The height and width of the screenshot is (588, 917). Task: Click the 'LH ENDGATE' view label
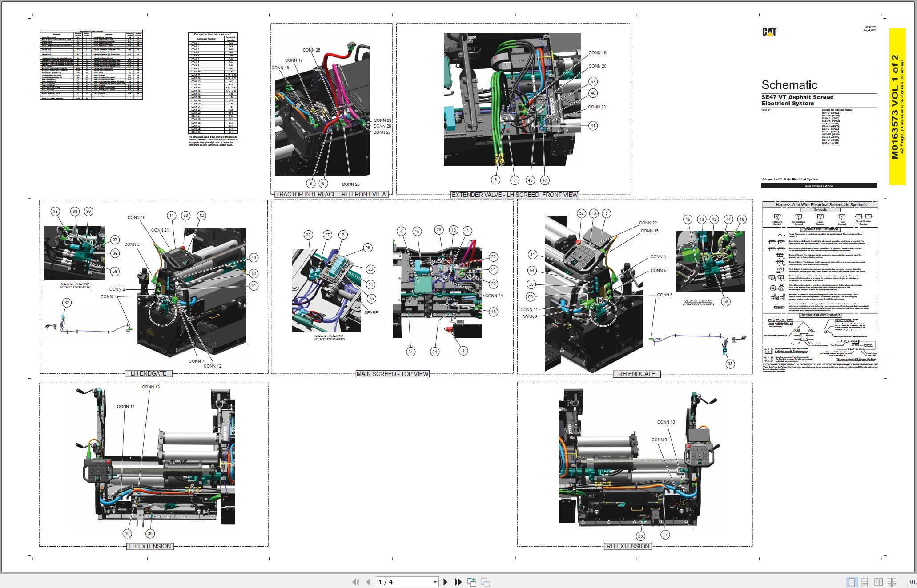click(149, 373)
